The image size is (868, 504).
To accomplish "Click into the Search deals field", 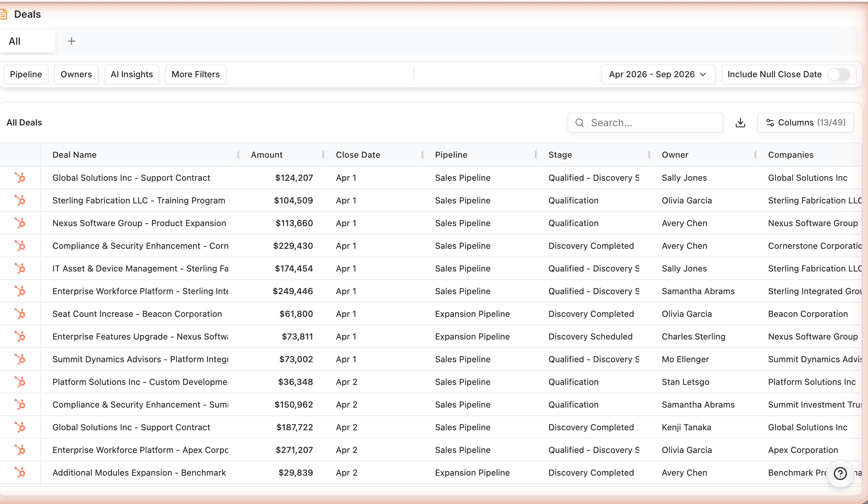I will click(652, 123).
